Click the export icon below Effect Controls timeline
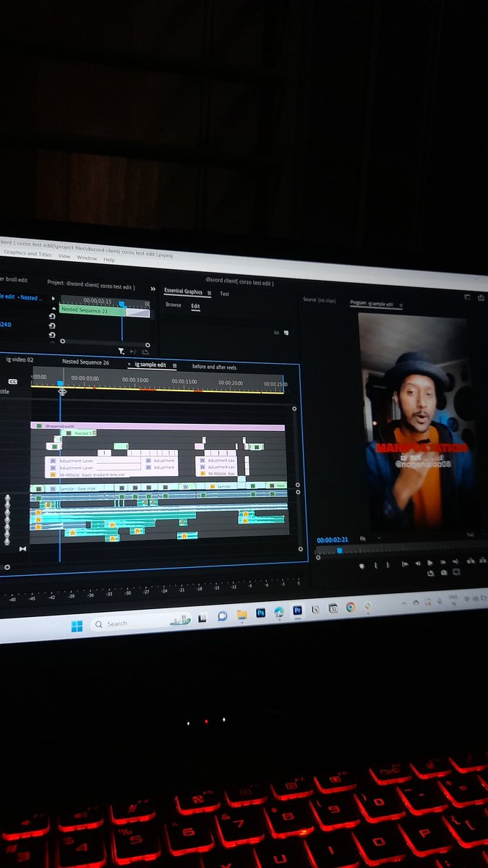 145,352
